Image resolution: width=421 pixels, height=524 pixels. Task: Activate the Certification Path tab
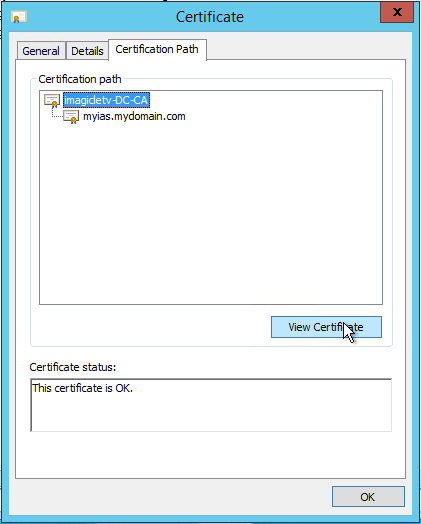coord(157,49)
